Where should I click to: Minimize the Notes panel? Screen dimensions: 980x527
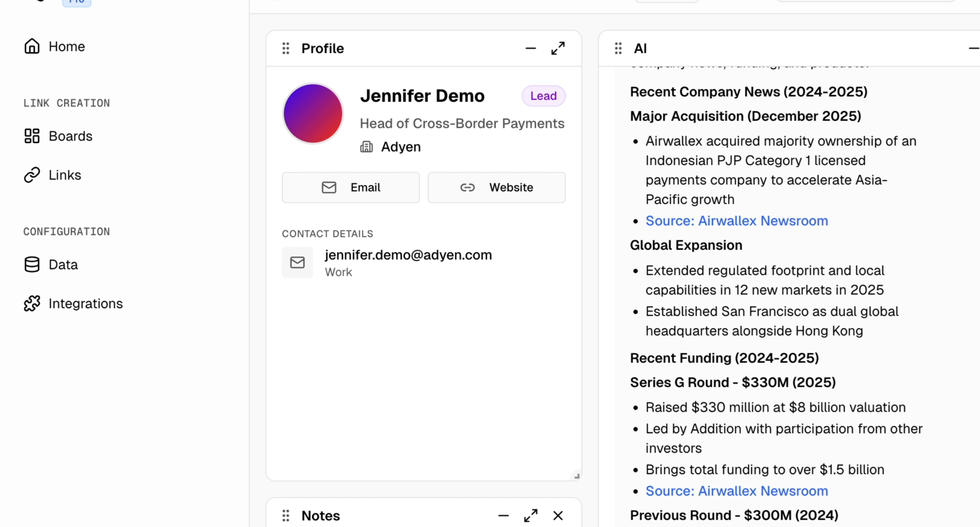(x=503, y=516)
